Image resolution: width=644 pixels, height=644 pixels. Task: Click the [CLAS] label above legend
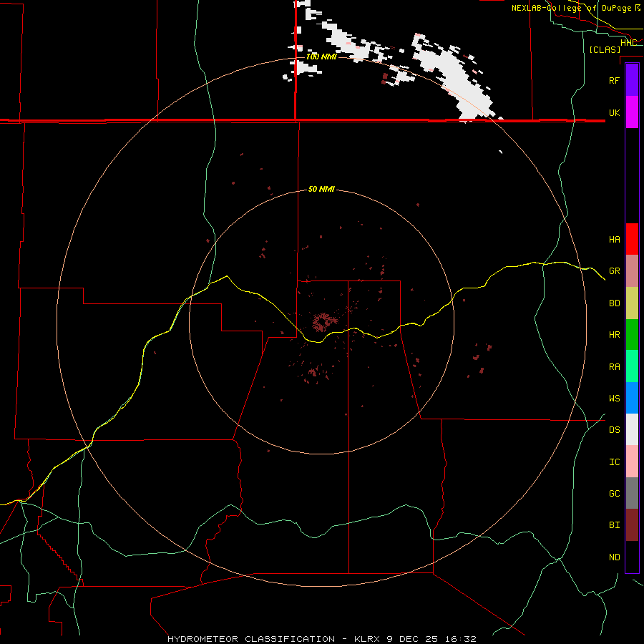pyautogui.click(x=605, y=49)
